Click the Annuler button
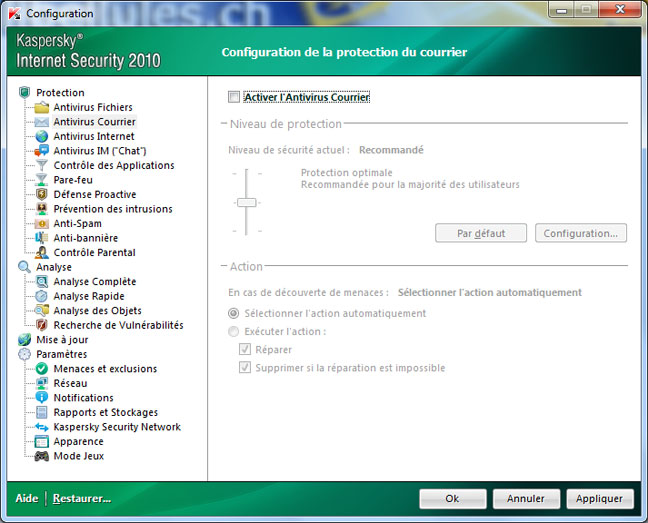Screen dimensions: 648x523 click(x=526, y=499)
